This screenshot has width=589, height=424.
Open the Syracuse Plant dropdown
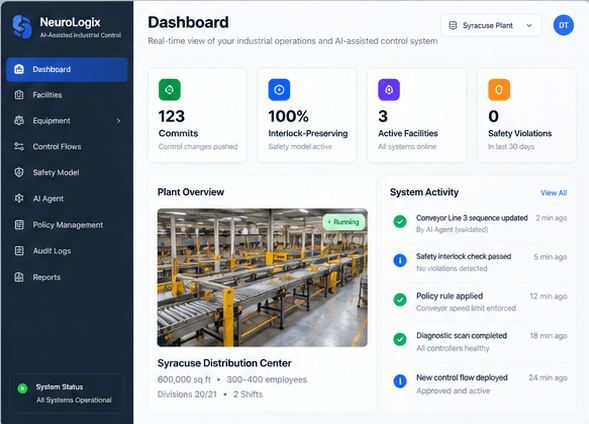[491, 26]
